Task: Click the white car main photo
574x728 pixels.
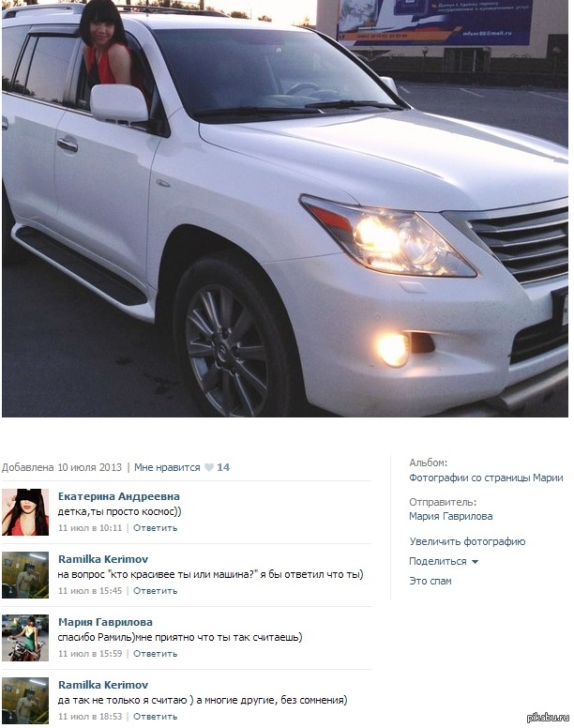Action: click(285, 208)
